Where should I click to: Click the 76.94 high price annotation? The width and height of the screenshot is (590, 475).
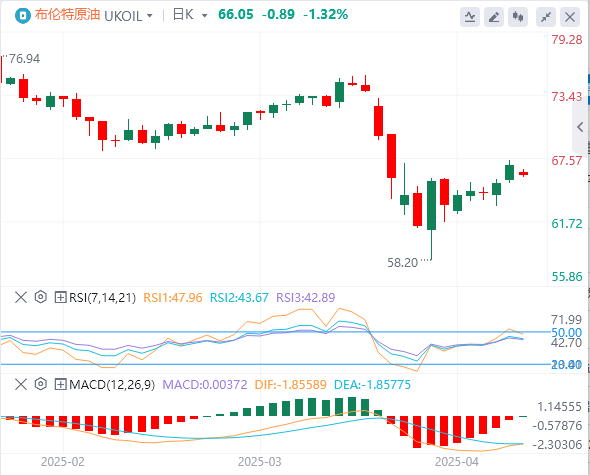click(24, 59)
